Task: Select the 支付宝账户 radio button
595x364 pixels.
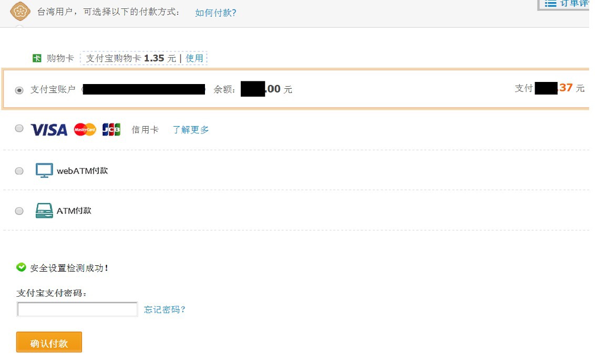Action: (x=19, y=90)
